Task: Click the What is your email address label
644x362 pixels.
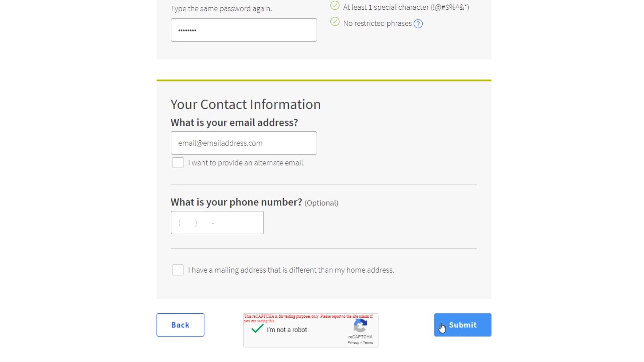Action: [234, 123]
